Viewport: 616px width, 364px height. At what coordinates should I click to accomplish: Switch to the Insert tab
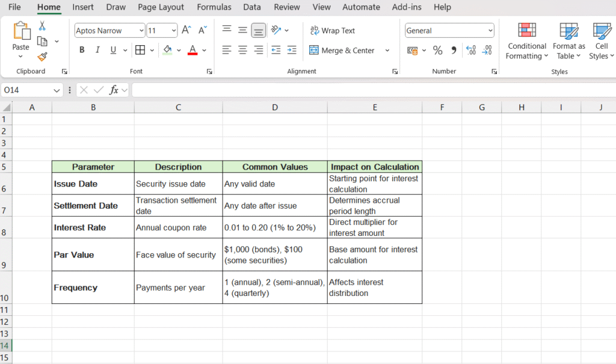coord(83,7)
